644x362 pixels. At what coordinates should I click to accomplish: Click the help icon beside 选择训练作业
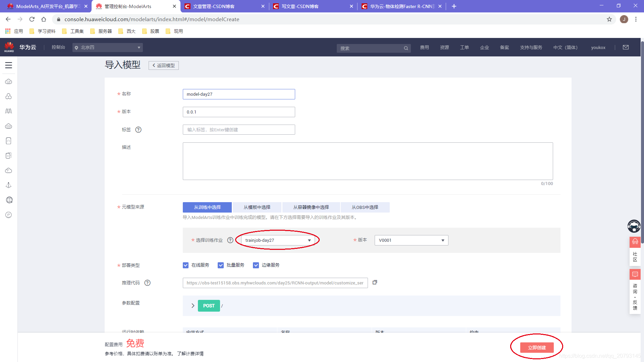[x=230, y=240]
